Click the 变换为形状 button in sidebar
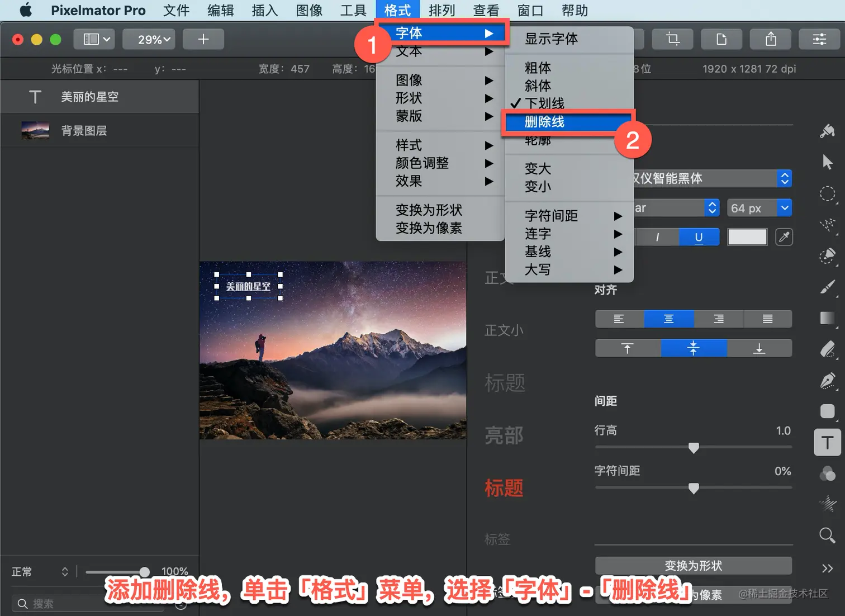845x616 pixels. point(694,566)
